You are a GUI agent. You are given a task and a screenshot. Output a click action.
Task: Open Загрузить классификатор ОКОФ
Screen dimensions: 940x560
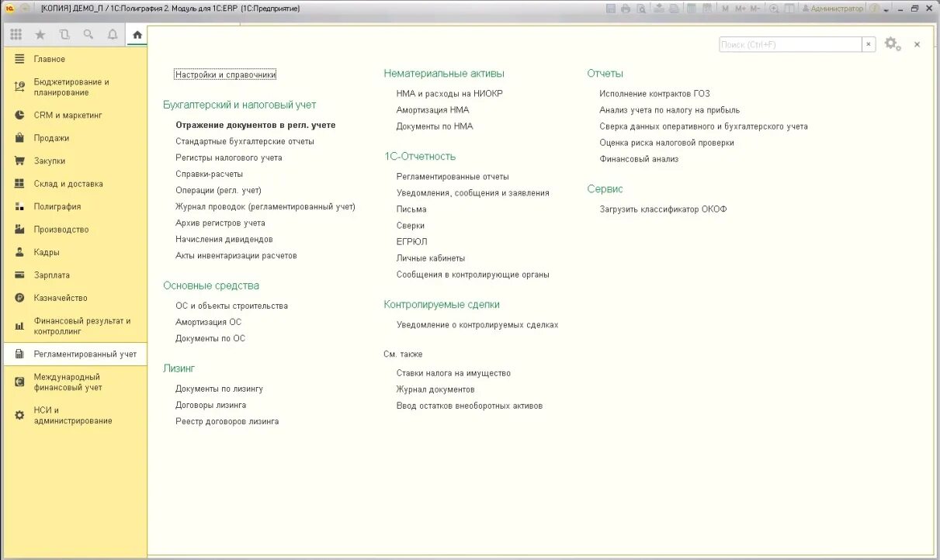pos(663,209)
